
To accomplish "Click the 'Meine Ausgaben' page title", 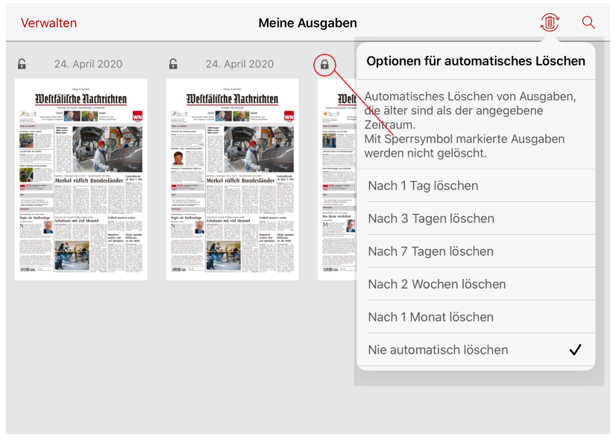I will pos(307,23).
